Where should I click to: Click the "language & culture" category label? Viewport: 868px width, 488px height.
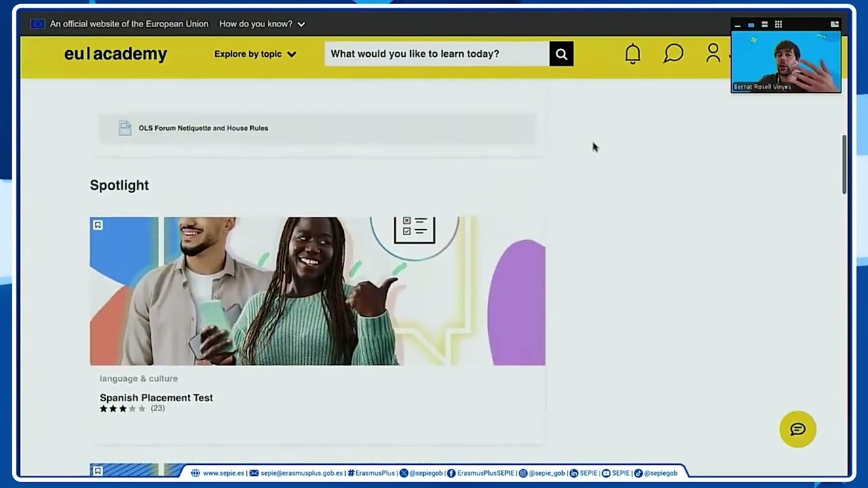[138, 379]
